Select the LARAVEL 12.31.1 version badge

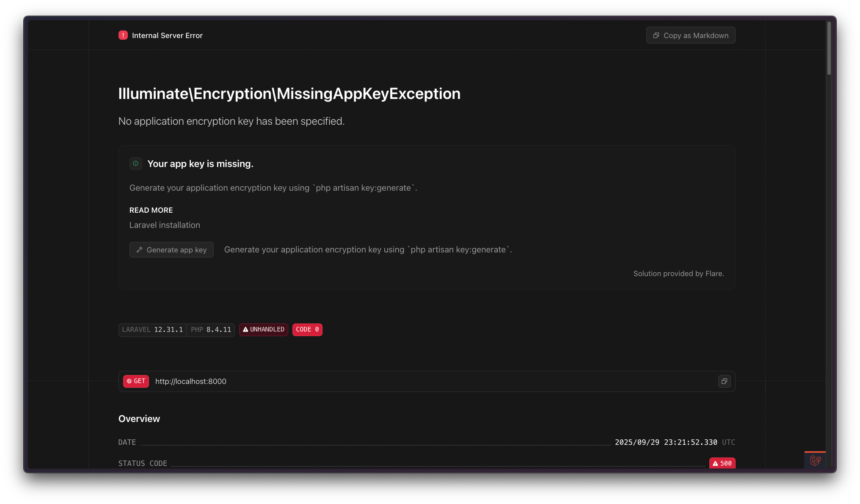152,330
